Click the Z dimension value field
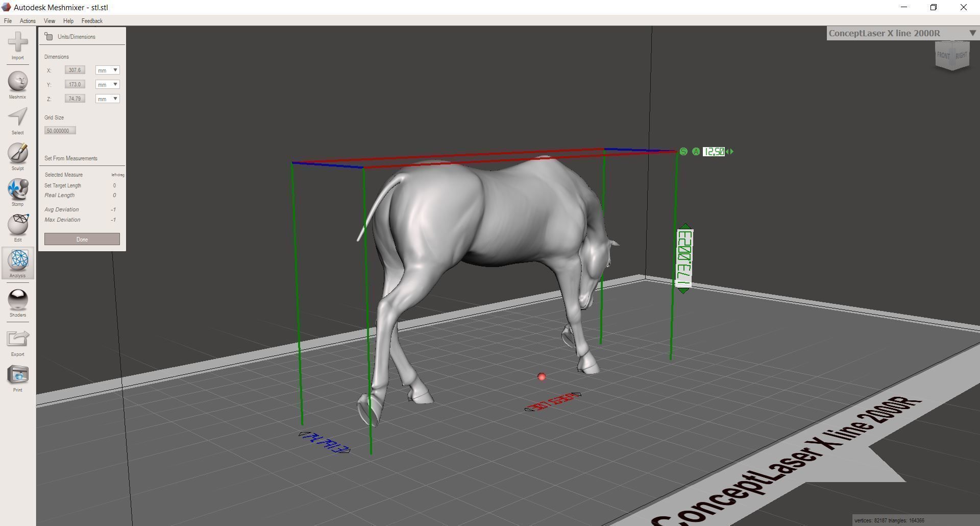Image resolution: width=980 pixels, height=526 pixels. point(75,99)
